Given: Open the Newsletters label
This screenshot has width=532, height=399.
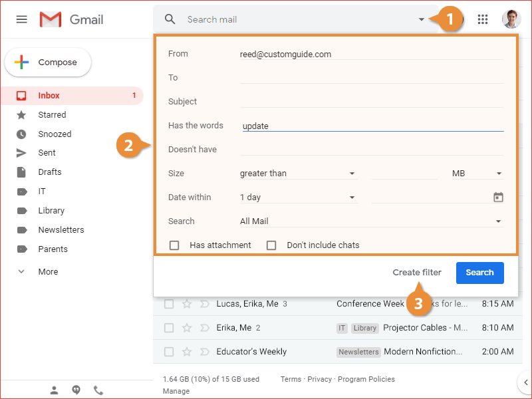Looking at the screenshot, I should point(61,229).
